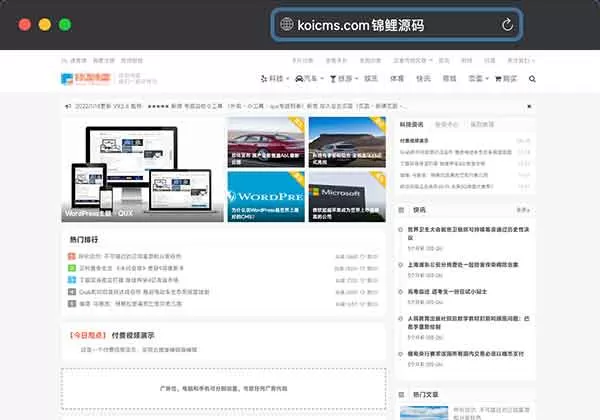Open the Microsoft sign article thumbnail
This screenshot has height=420, width=600.
[347, 197]
